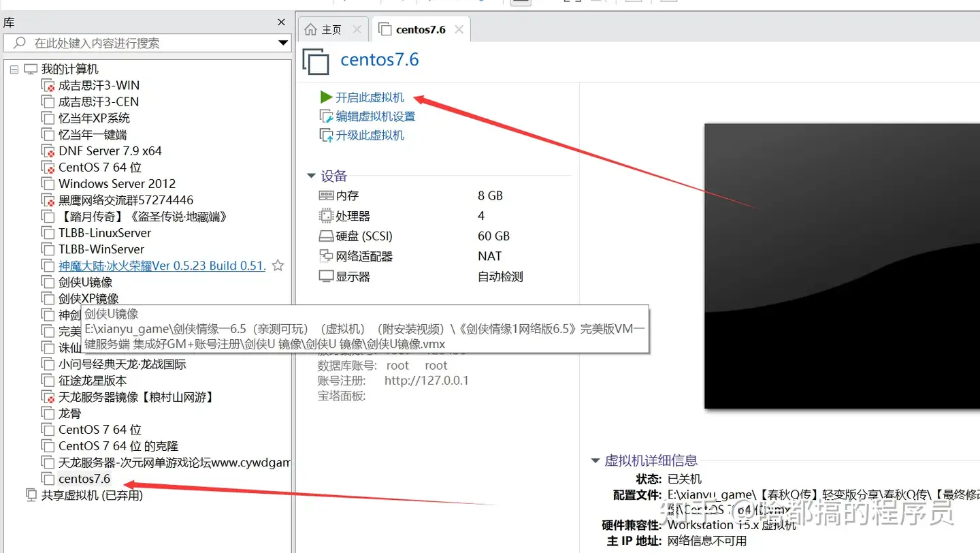Click the 8 GB memory value
980x553 pixels.
(x=490, y=195)
